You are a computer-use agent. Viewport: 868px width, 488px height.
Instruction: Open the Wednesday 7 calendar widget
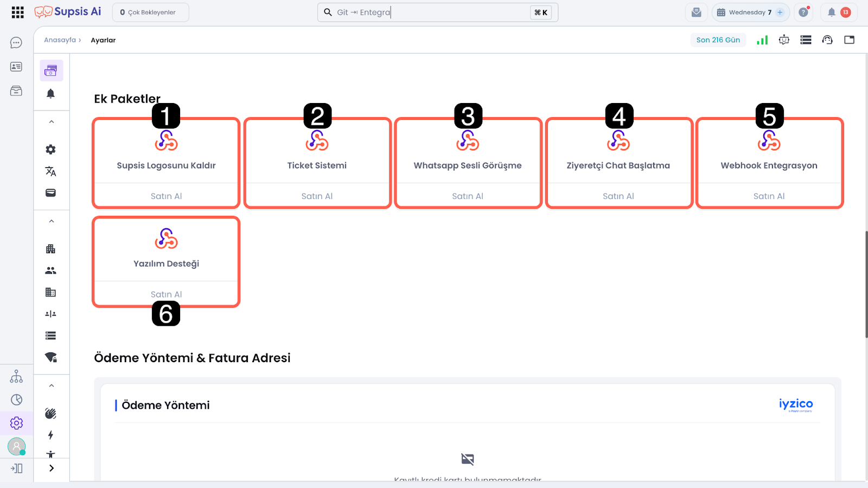[750, 12]
